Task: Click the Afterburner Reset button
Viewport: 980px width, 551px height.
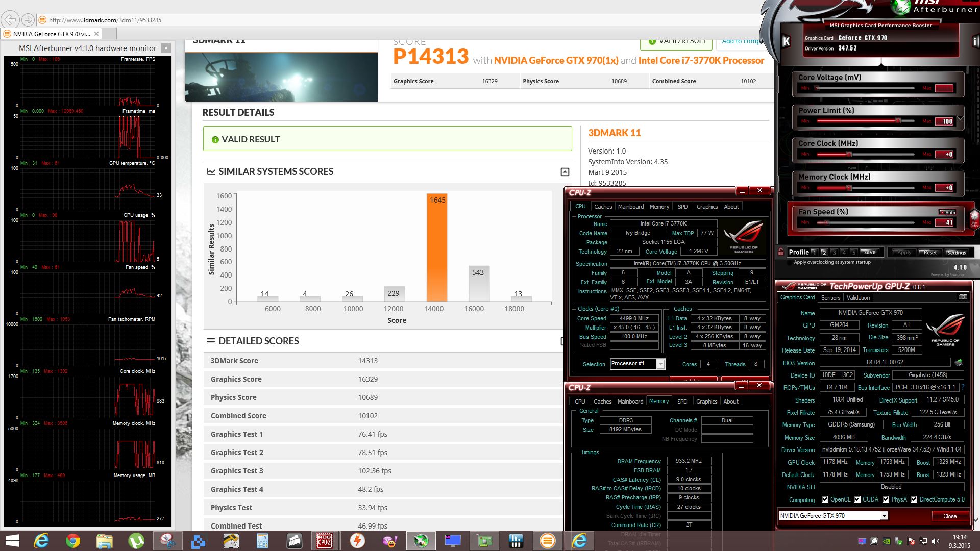Action: [x=929, y=253]
